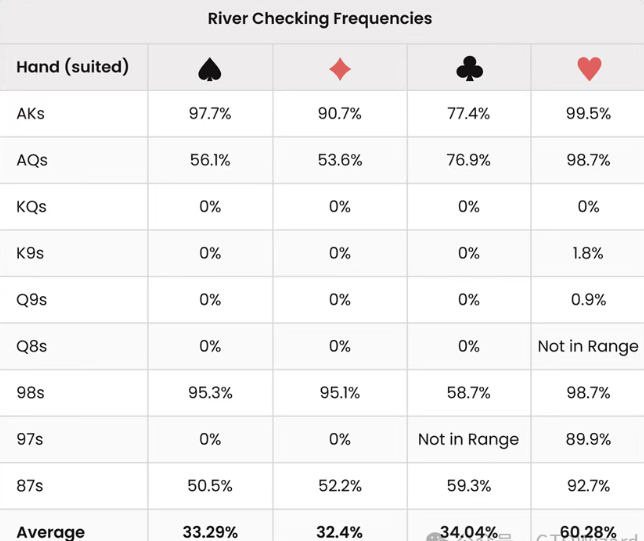Click the AQs diamond cell 53.6%
This screenshot has height=541, width=644.
pos(340,160)
